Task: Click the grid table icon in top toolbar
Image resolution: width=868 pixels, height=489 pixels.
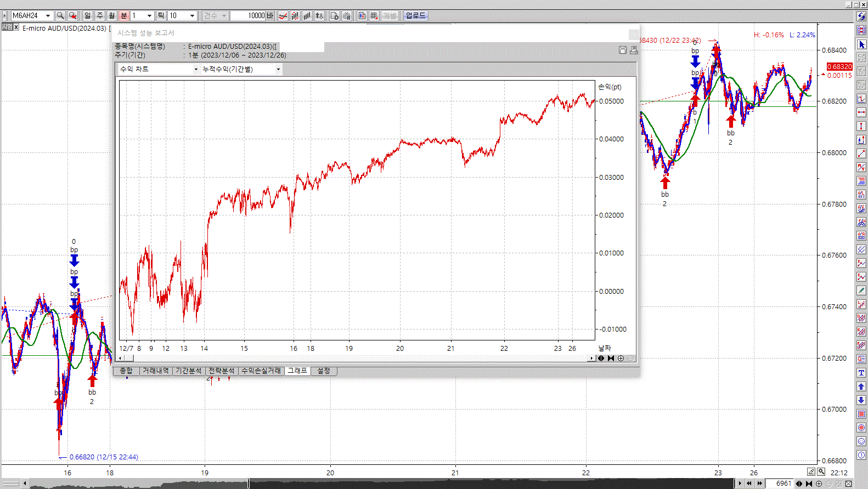Action: click(x=374, y=16)
